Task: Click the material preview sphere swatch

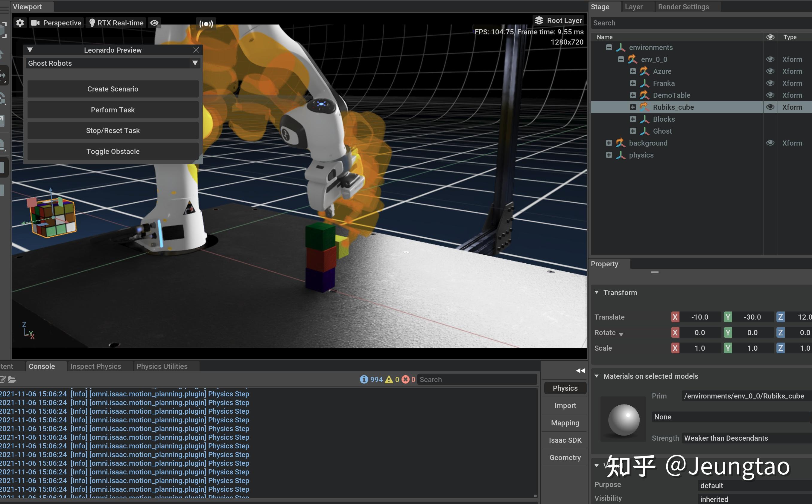Action: (624, 419)
